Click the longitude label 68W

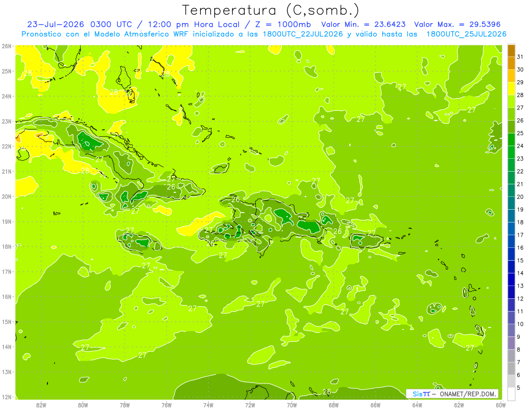click(x=334, y=404)
